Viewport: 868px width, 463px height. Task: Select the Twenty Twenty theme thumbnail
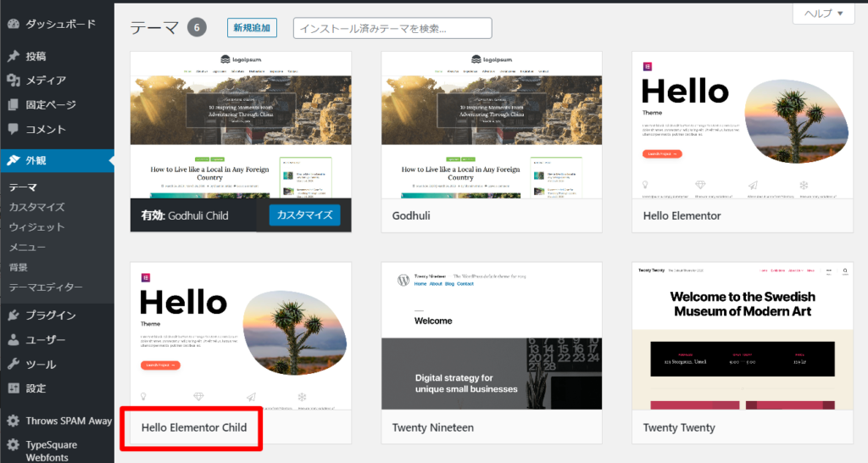tap(743, 336)
